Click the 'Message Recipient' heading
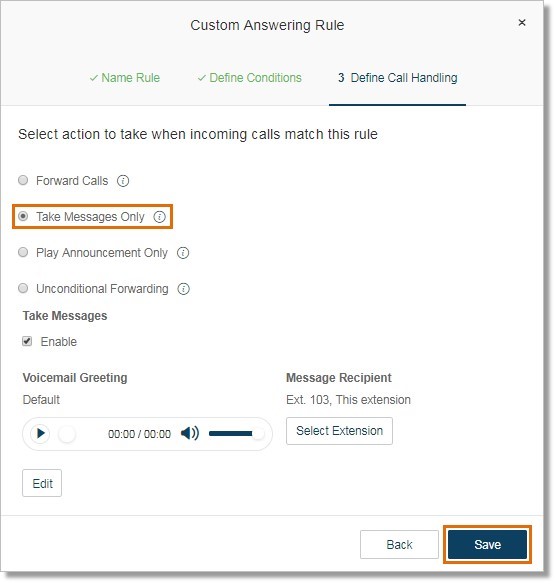Image resolution: width=556 pixels, height=584 pixels. click(339, 378)
